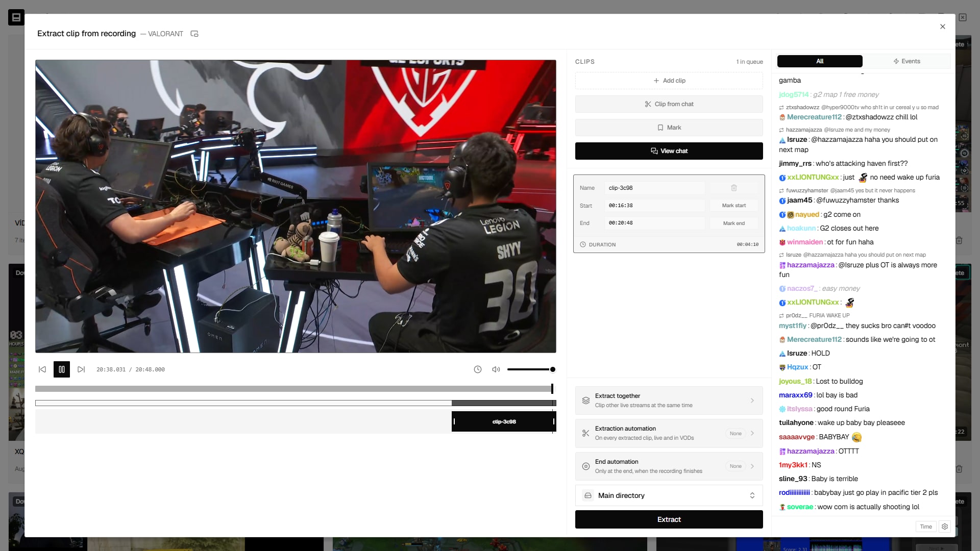Image resolution: width=980 pixels, height=551 pixels.
Task: Open playback speed clock icon
Action: tap(478, 369)
